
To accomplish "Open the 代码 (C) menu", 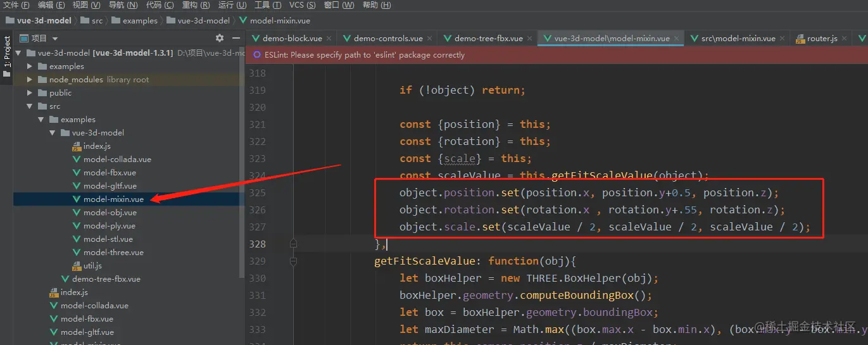I will [x=160, y=5].
